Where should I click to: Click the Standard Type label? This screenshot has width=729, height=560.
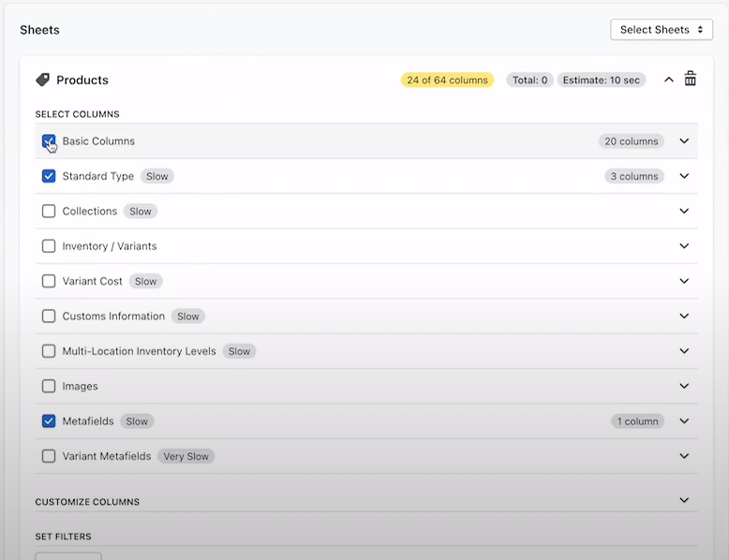pyautogui.click(x=98, y=176)
